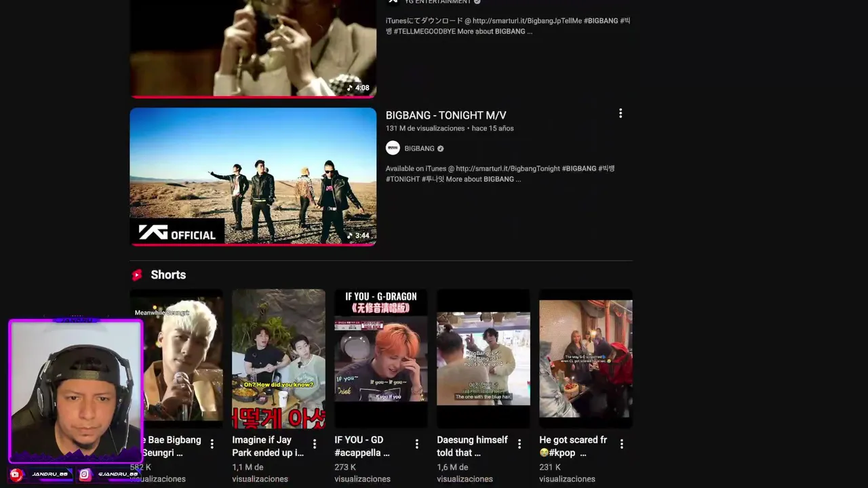Open options for Bae Bigbang Seungri short
This screenshot has height=488, width=868.
pyautogui.click(x=212, y=444)
